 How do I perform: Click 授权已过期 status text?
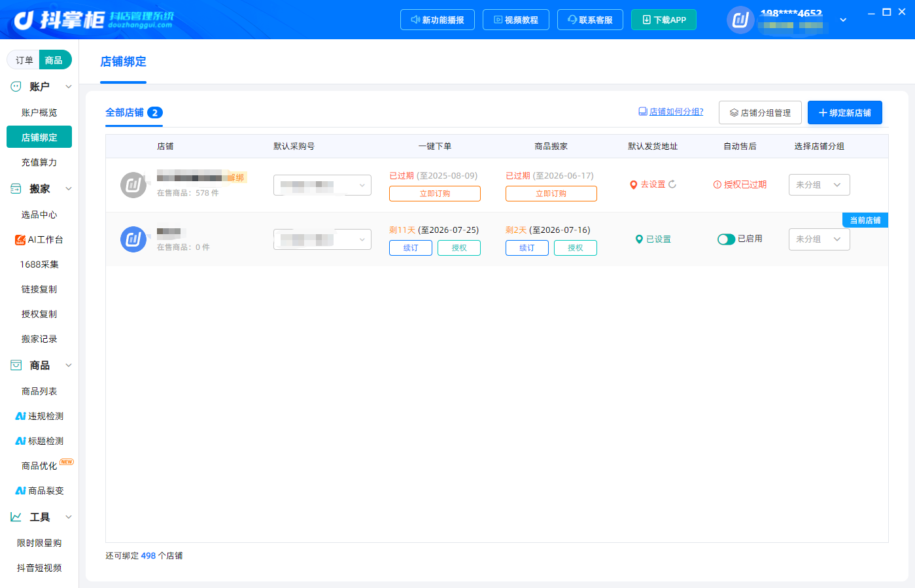point(745,184)
